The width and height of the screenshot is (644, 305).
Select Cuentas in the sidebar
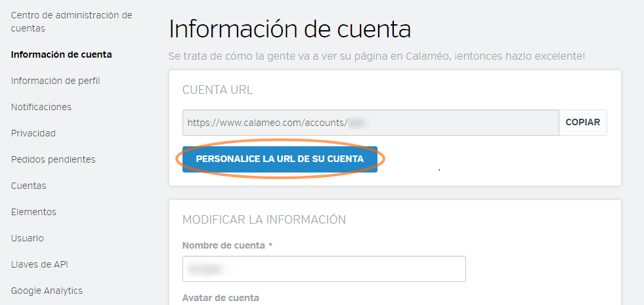[28, 186]
